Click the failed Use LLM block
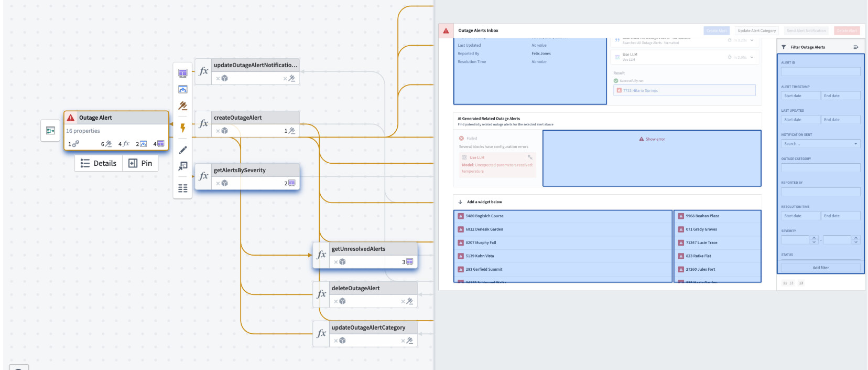Viewport: 868px width, 370px height. coord(497,164)
